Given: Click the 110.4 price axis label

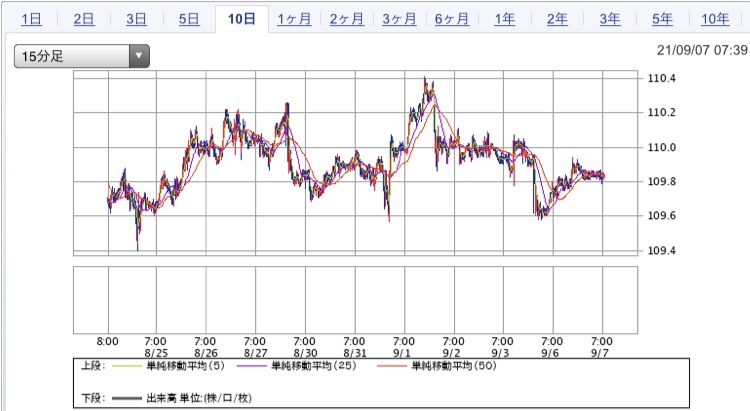Looking at the screenshot, I should point(662,78).
